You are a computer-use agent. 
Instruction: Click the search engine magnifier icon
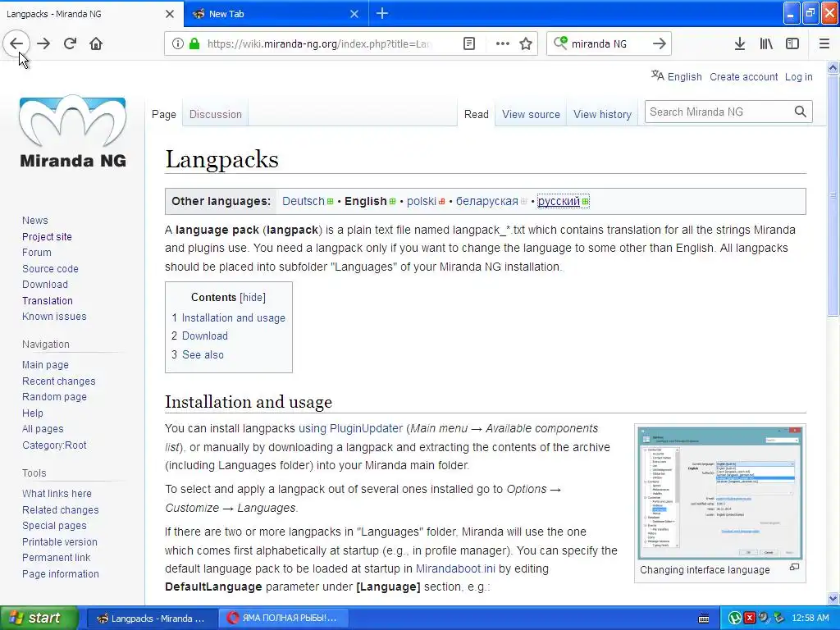560,43
